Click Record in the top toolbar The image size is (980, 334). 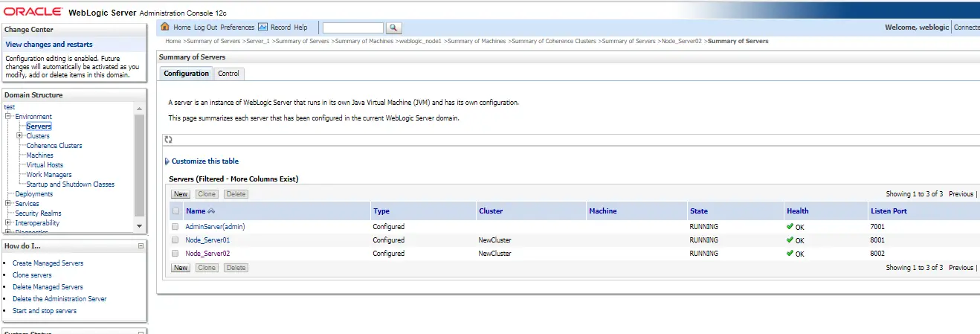coord(280,28)
